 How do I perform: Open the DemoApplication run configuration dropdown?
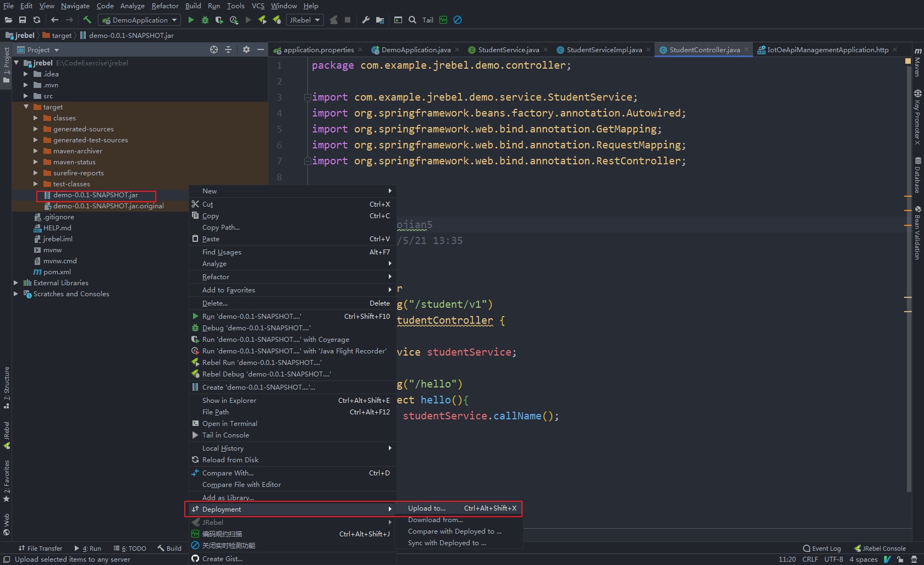[x=140, y=20]
